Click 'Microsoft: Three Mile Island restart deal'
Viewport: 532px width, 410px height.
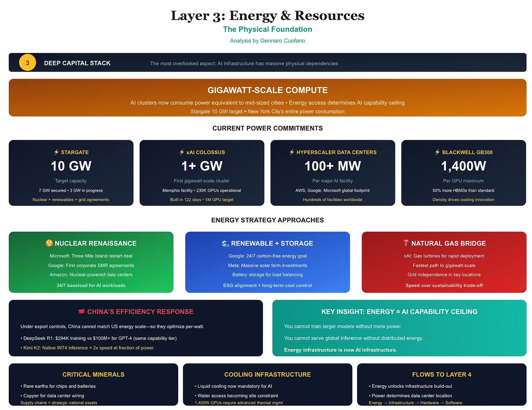[x=91, y=256]
